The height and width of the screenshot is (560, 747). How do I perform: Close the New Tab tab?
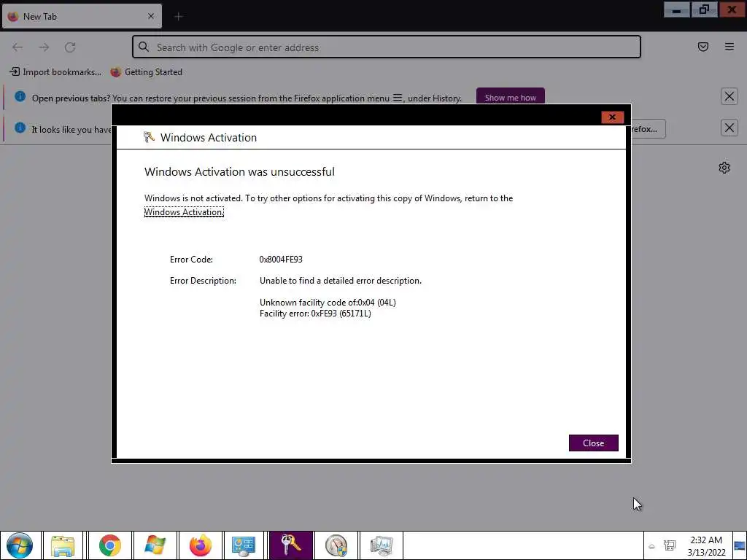pyautogui.click(x=150, y=16)
